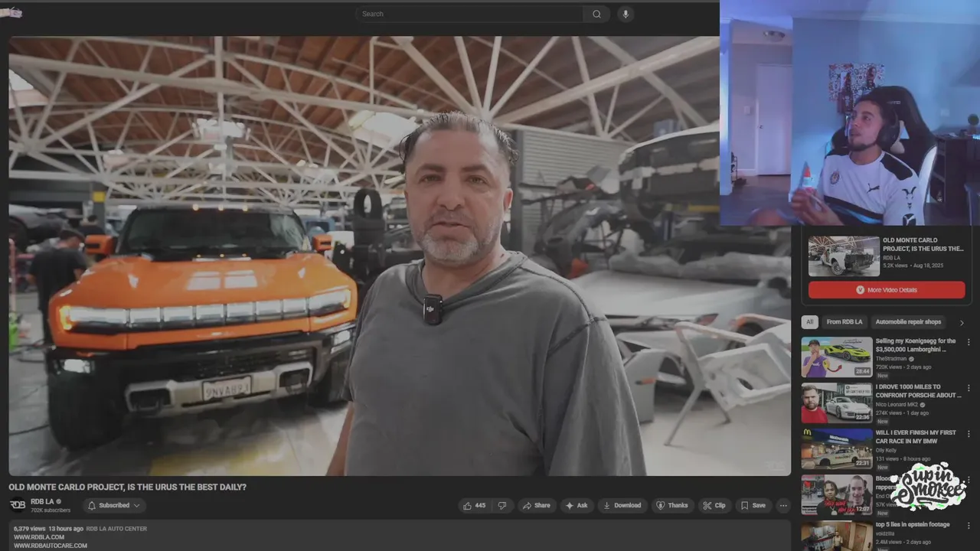Open I DROVE 1000 MILES video title
This screenshot has width=980, height=551.
[x=918, y=391]
